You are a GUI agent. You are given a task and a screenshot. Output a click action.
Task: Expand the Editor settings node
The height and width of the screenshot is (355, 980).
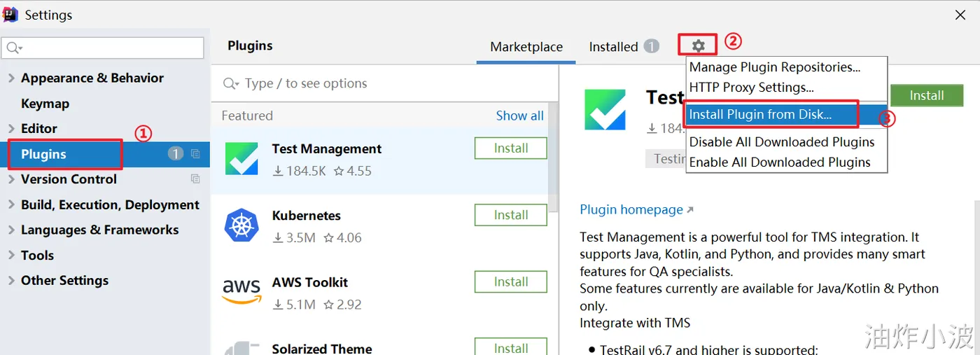tap(11, 129)
